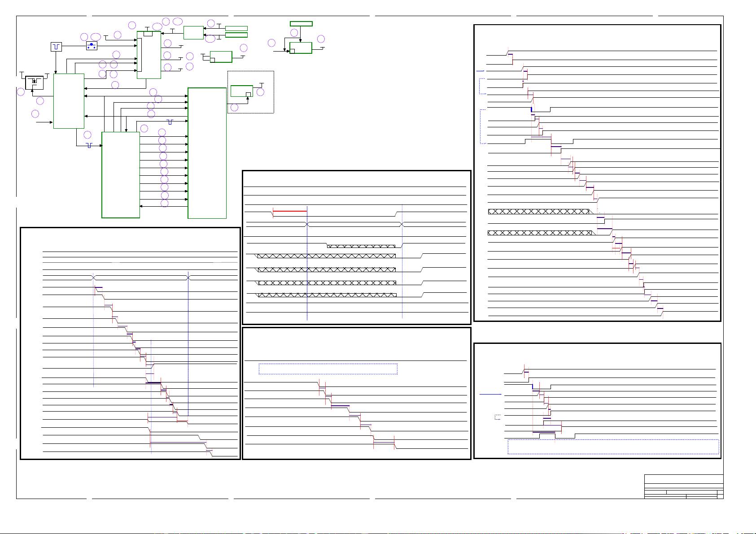This screenshot has height=534, width=756.
Task: Click the blue arrow in lower-right timing panel
Action: coord(490,394)
